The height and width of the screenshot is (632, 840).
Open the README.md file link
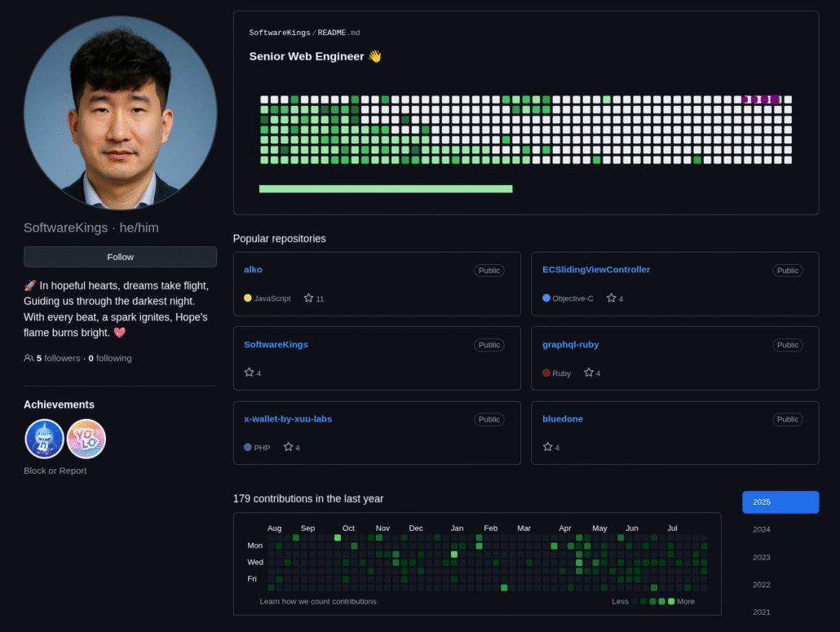coord(337,33)
